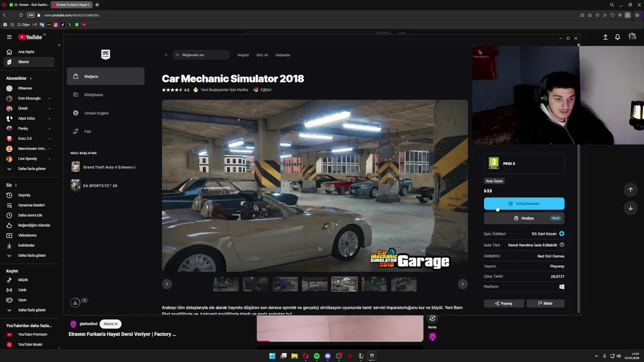644x362 pixels.
Task: Open Kick bookmark in bookmarks bar
Action: 77,25
